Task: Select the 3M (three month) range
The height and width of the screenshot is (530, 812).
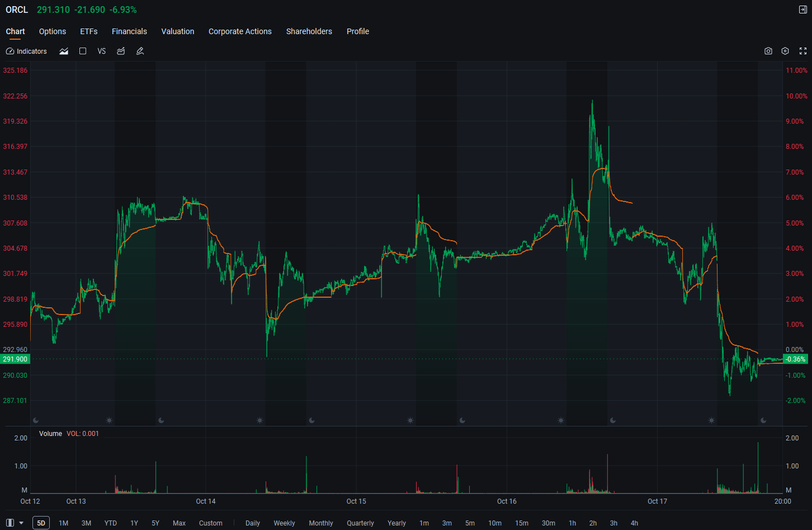Action: [x=86, y=523]
